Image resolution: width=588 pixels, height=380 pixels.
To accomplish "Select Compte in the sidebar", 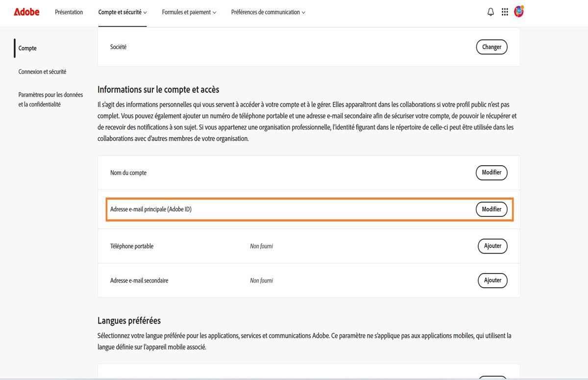I will (x=27, y=48).
